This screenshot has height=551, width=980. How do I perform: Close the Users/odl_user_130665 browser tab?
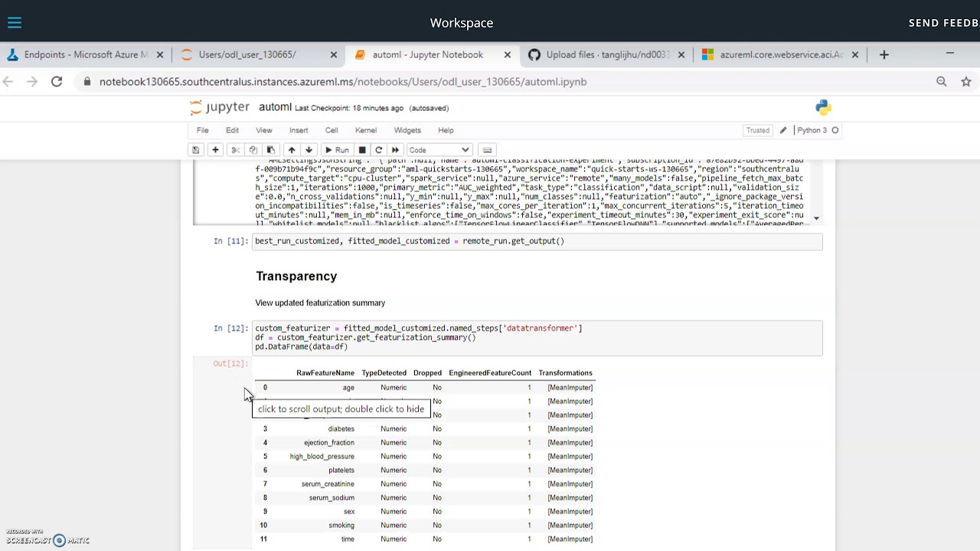pos(333,54)
